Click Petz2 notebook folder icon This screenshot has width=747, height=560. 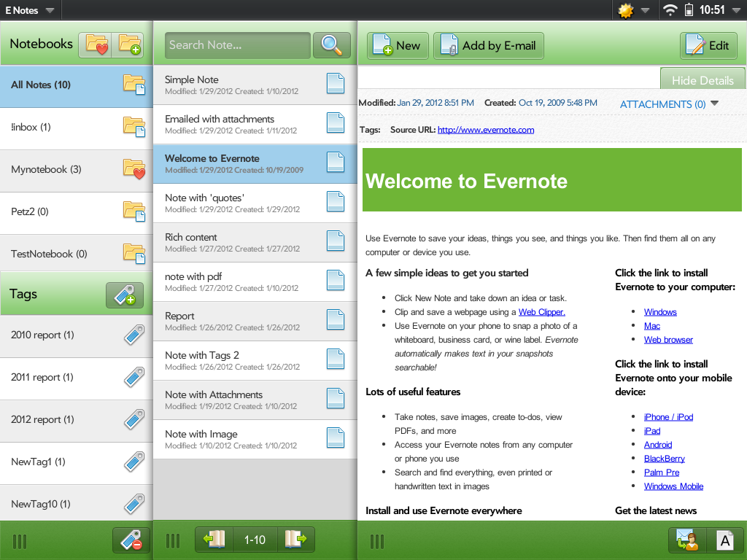(x=134, y=211)
